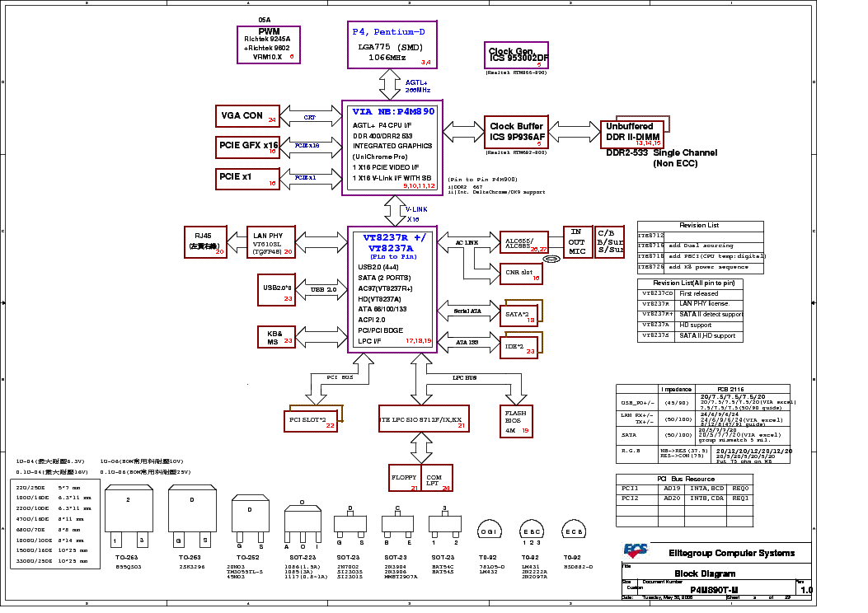Select the SOT-23 2N7002 package symbol
This screenshot has height=613, width=868.
(350, 526)
